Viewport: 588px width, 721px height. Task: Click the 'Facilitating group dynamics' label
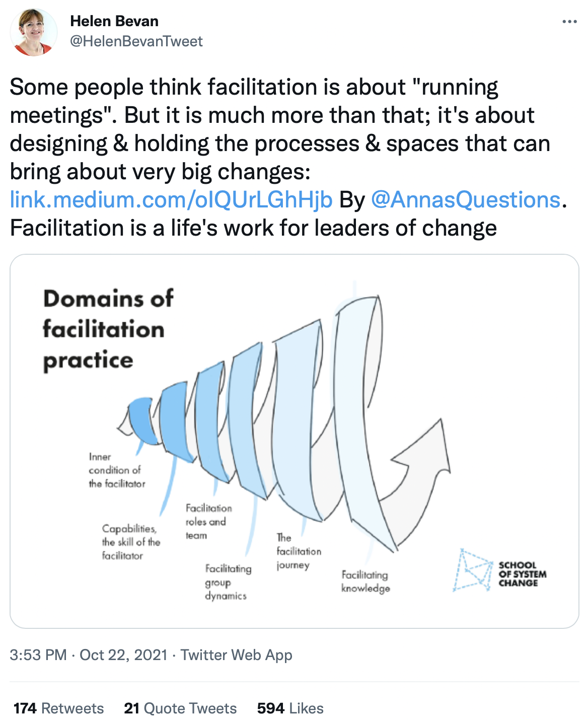pyautogui.click(x=228, y=582)
